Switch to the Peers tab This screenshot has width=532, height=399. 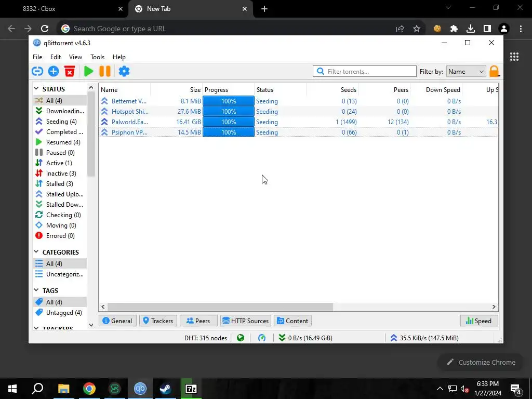[x=198, y=321]
